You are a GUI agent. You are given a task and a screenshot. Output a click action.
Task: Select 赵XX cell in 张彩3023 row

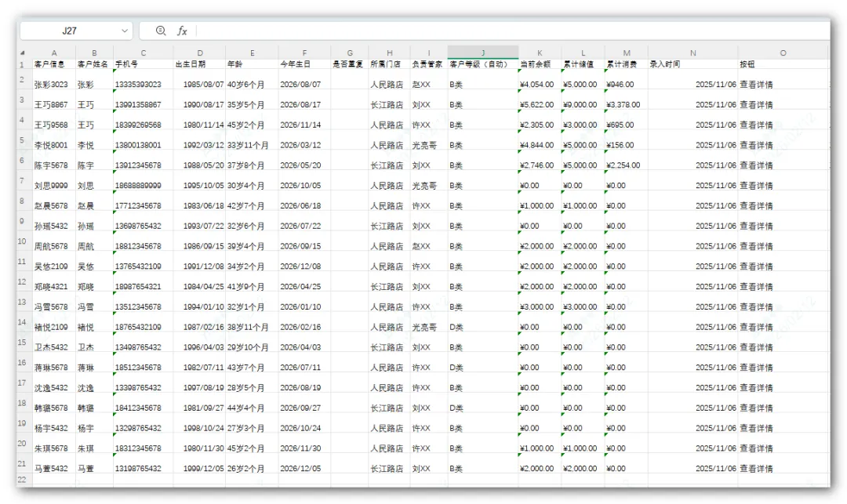[x=428, y=79]
